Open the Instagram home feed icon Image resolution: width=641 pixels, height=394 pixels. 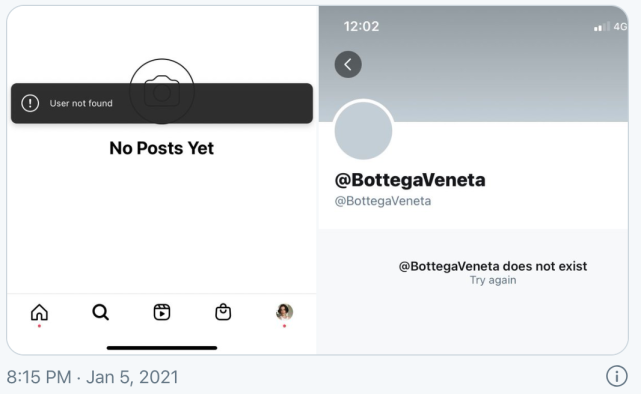(x=39, y=312)
